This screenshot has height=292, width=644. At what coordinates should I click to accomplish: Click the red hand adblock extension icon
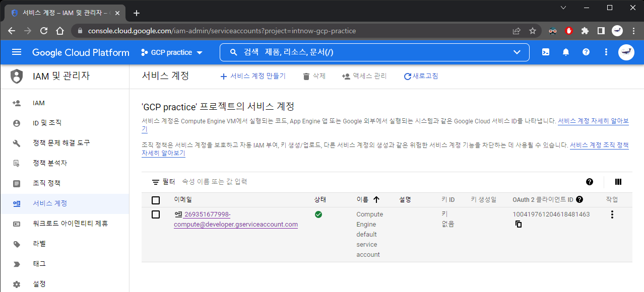click(x=569, y=31)
